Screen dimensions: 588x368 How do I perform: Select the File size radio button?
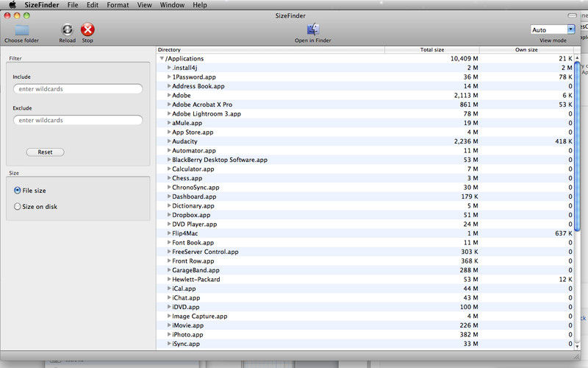pos(18,191)
